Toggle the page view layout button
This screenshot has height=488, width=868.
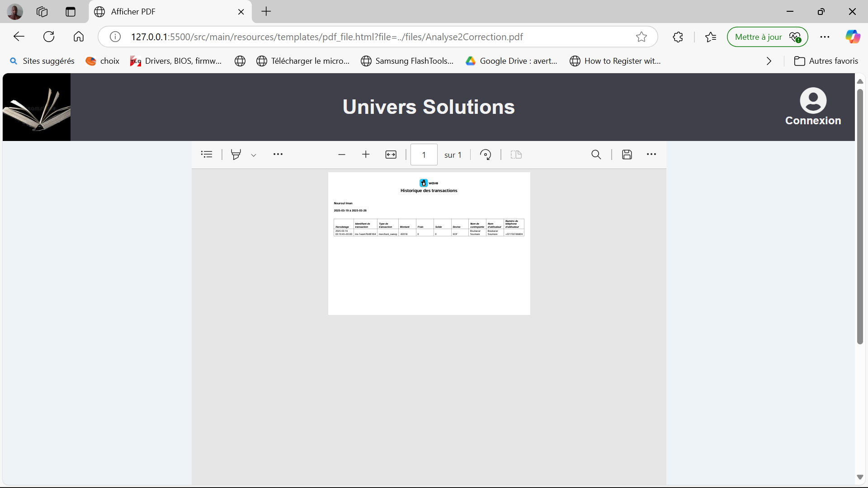click(516, 155)
